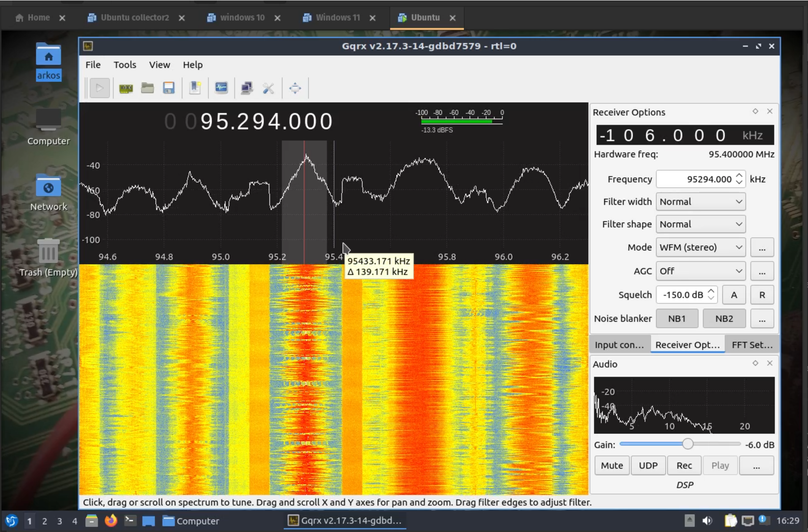The width and height of the screenshot is (808, 532).
Task: Click the load settings folder icon
Action: point(147,88)
